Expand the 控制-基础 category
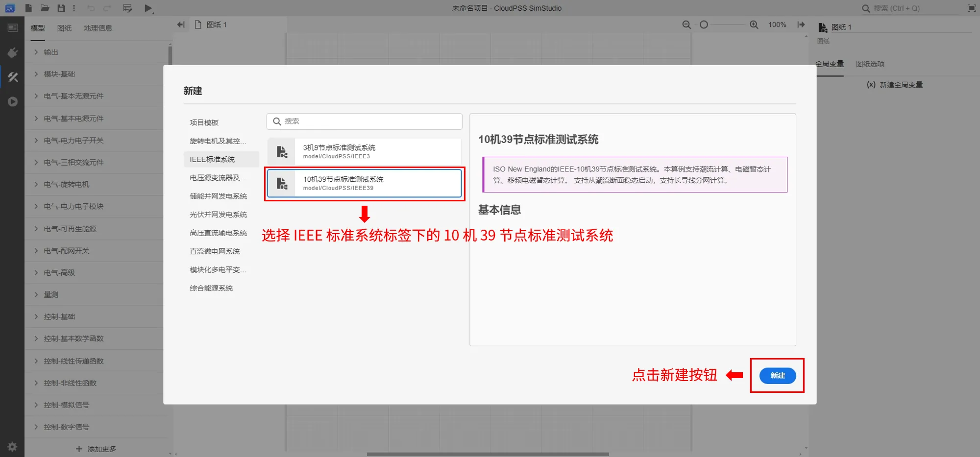 (55, 316)
